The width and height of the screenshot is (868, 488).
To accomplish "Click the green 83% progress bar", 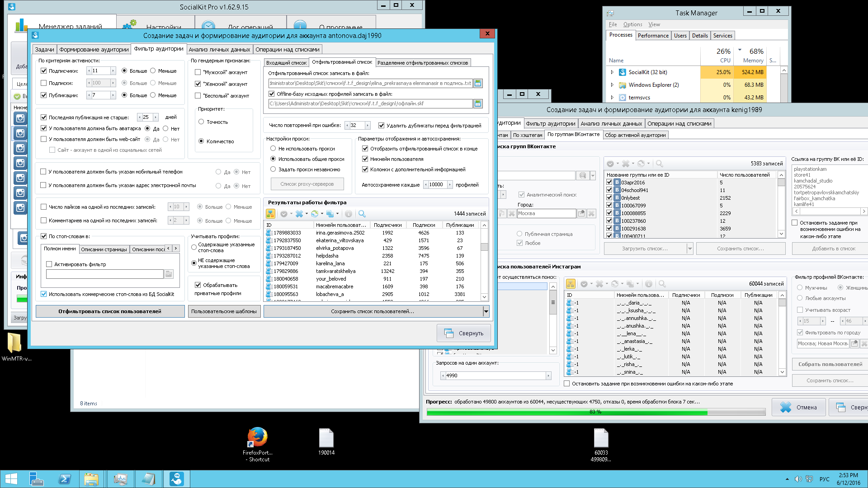I will pos(596,412).
